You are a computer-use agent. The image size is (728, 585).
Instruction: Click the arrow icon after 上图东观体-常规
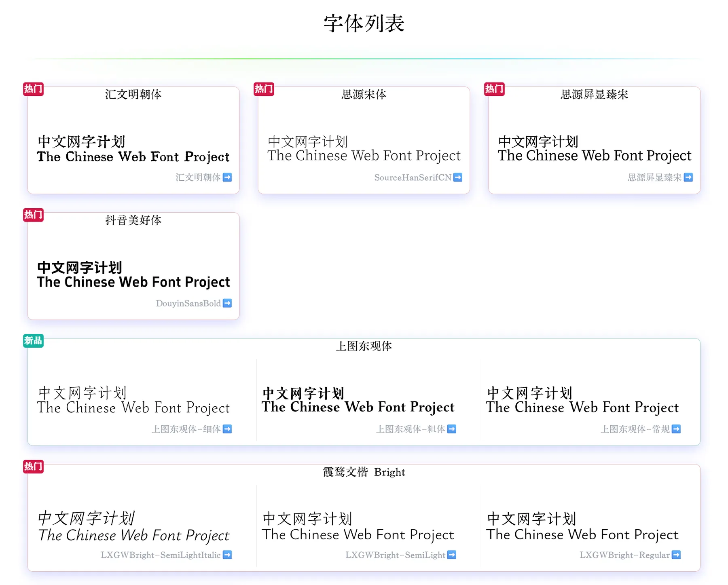click(x=676, y=429)
